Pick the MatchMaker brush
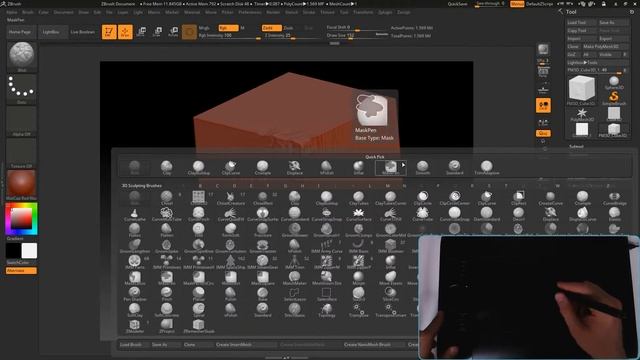The image size is (640, 360). 294,278
